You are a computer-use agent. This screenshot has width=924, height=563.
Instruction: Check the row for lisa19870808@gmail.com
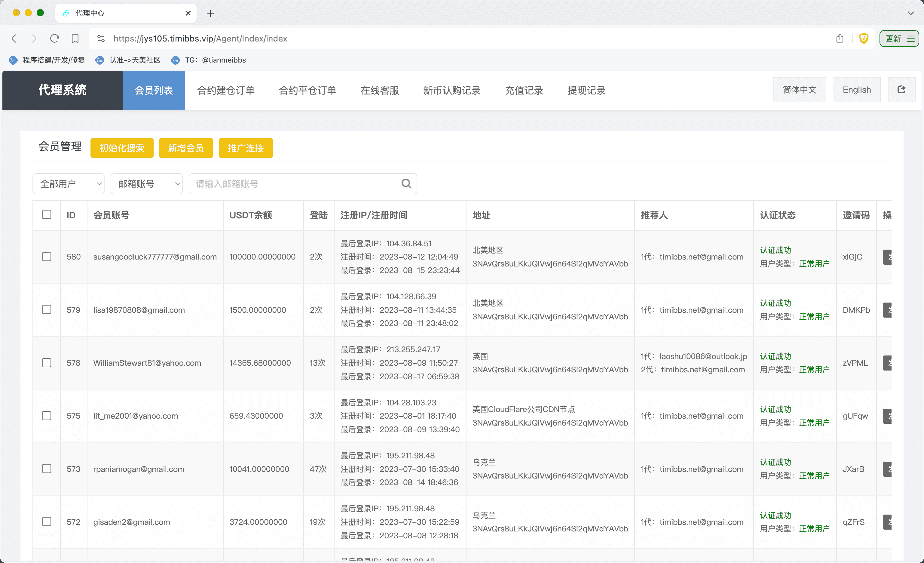[47, 309]
